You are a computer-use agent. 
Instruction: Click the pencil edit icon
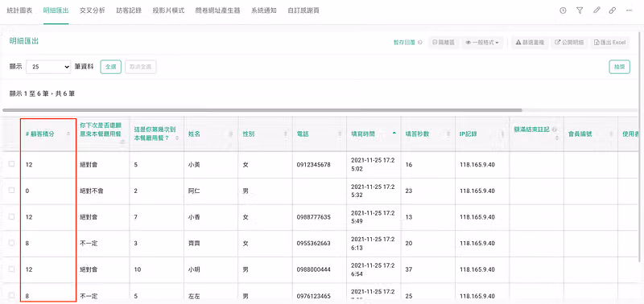coord(597,10)
